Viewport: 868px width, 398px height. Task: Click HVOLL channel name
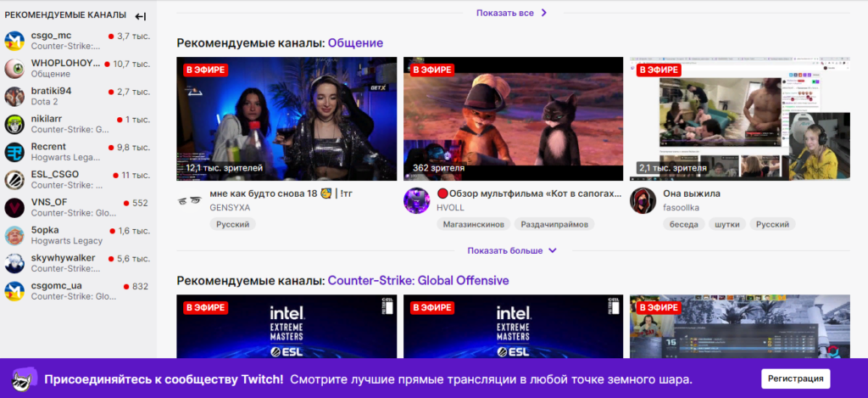coord(450,208)
